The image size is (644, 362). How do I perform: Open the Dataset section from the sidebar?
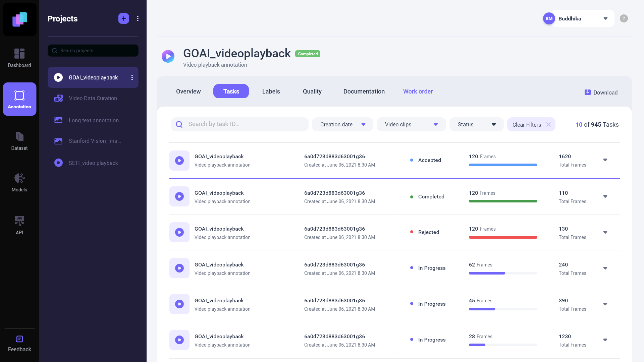[19, 141]
